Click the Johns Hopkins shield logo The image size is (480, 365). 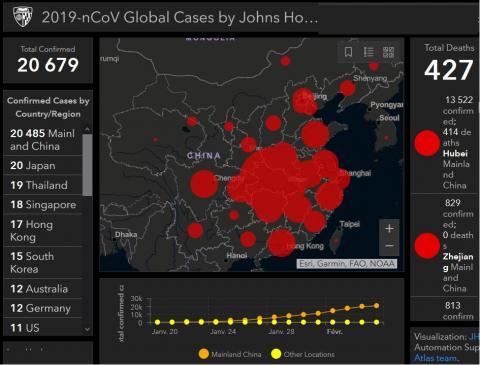tap(23, 17)
